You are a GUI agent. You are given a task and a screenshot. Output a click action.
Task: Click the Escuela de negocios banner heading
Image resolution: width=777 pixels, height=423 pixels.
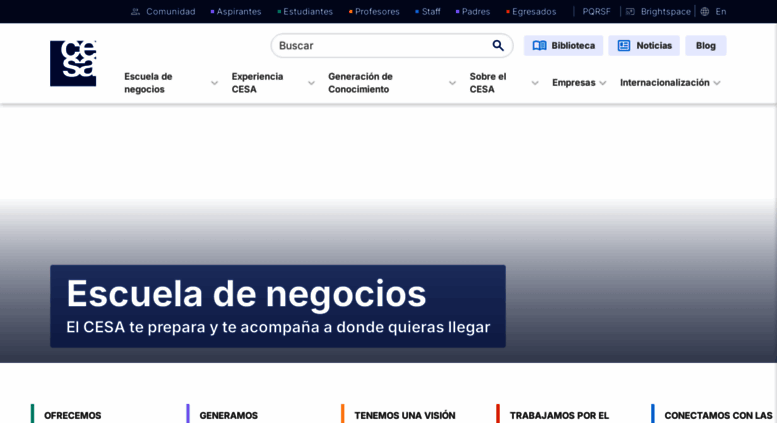click(246, 294)
